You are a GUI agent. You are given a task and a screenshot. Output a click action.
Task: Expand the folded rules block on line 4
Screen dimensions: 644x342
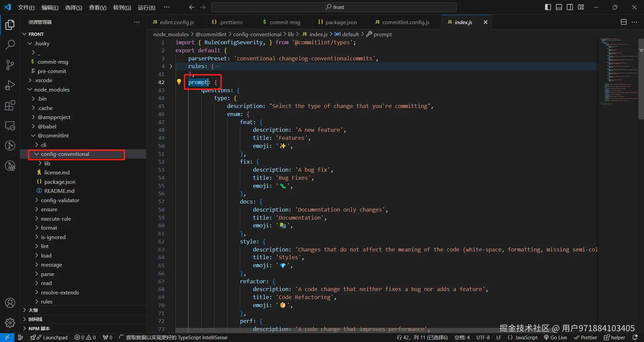click(171, 66)
